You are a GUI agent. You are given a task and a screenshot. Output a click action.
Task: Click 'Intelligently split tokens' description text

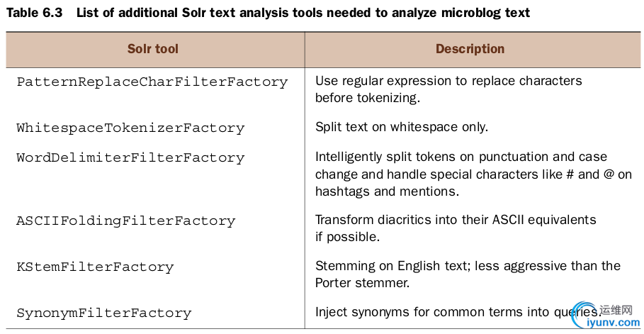tap(473, 174)
